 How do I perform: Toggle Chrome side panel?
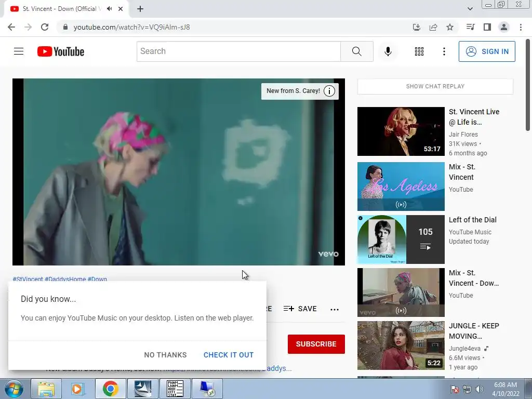point(487,27)
